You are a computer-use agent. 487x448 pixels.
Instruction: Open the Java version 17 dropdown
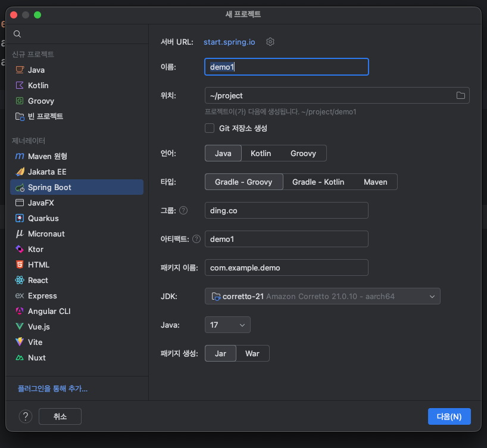[227, 325]
